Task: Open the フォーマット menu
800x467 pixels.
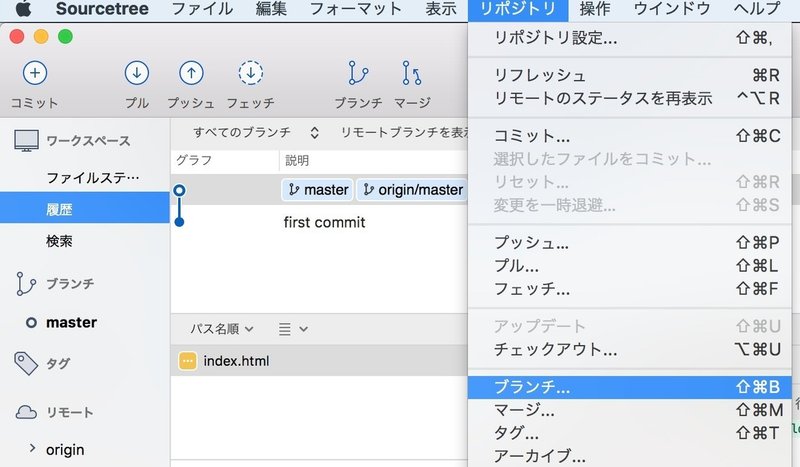Action: tap(356, 9)
